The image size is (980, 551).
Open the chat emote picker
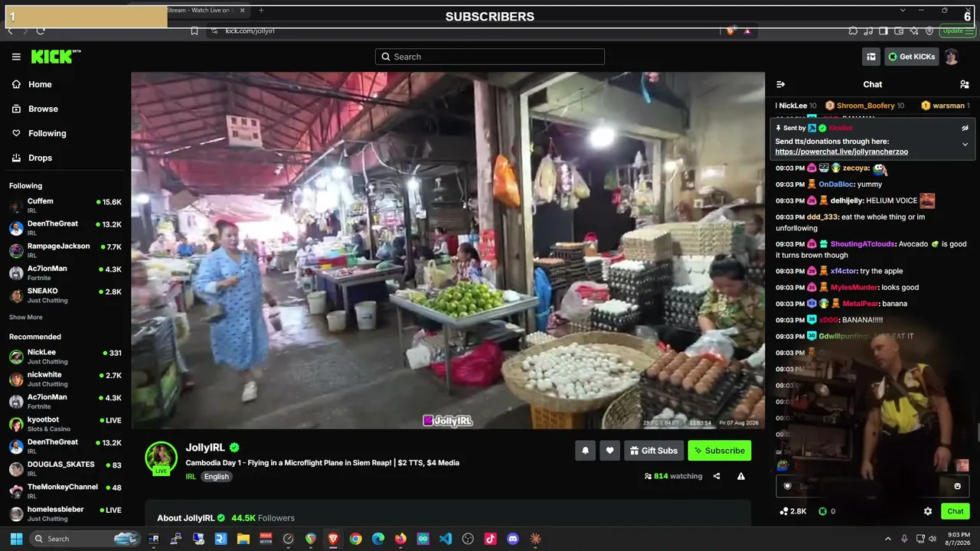(x=957, y=486)
